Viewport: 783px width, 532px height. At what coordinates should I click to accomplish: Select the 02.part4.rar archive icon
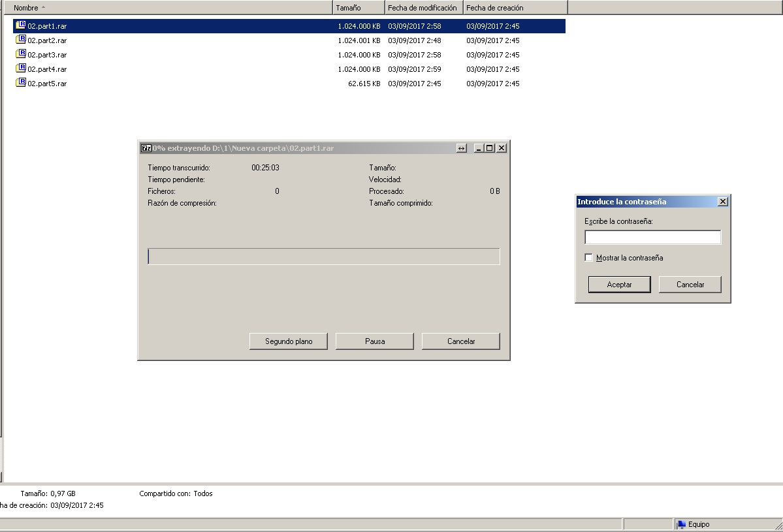coord(20,69)
